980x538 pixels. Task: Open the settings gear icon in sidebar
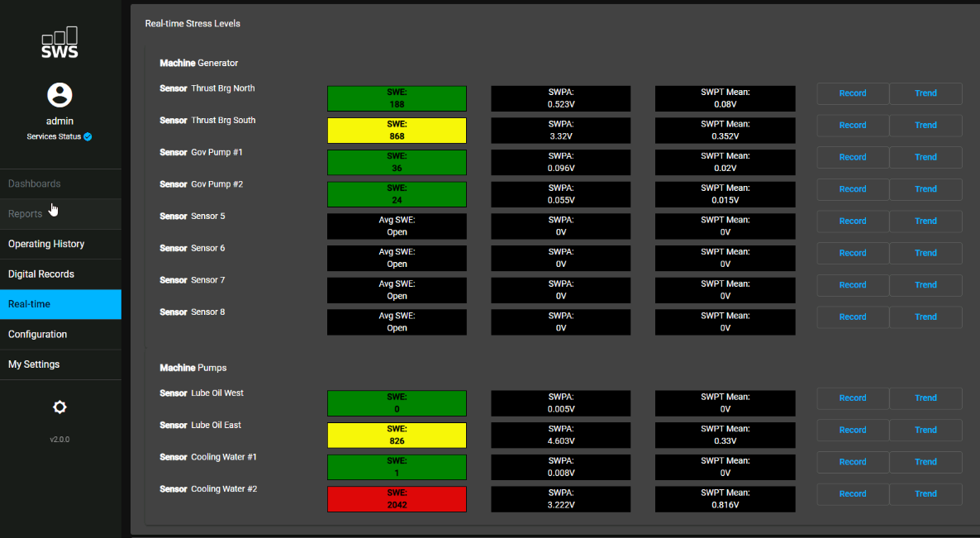point(59,407)
